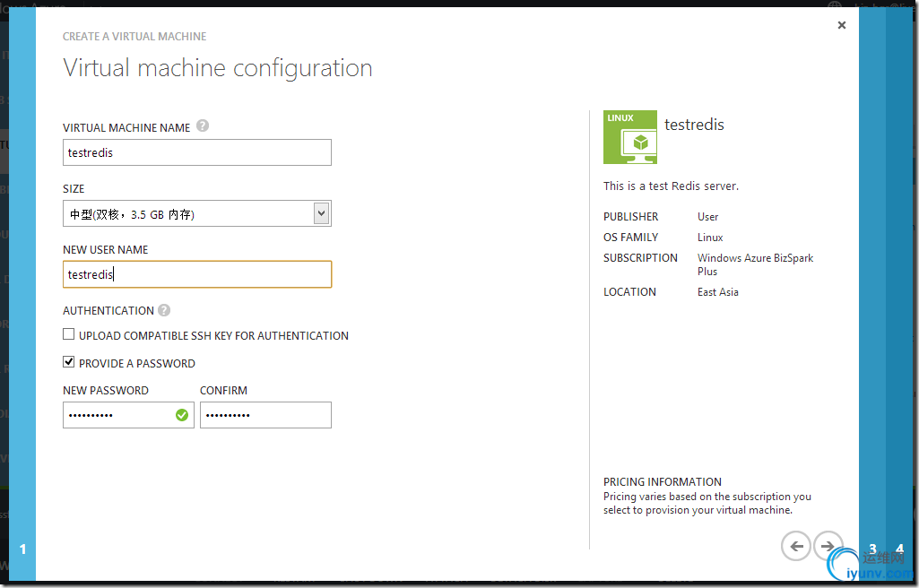The height and width of the screenshot is (588, 919).
Task: Uncheck the Provide a Password checkbox
Action: click(x=68, y=362)
